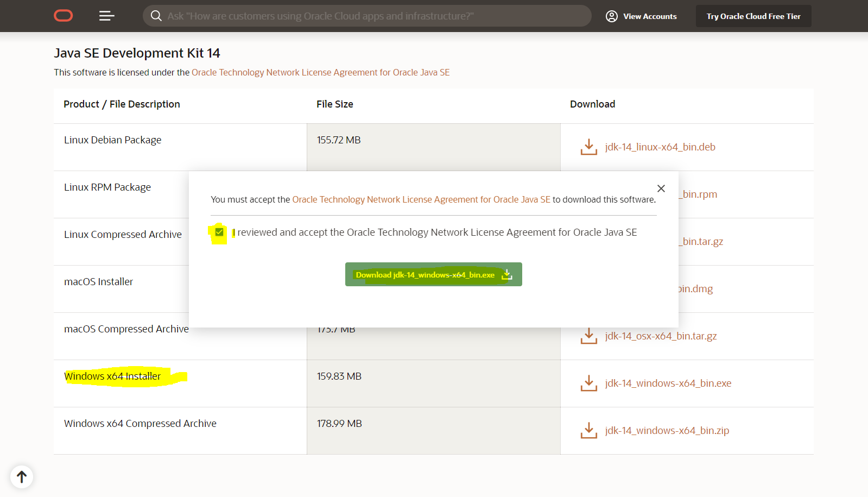Click jdk-14_osx-x64_bin.tar.gz download link
Screen dimensions: 868x497
point(661,336)
